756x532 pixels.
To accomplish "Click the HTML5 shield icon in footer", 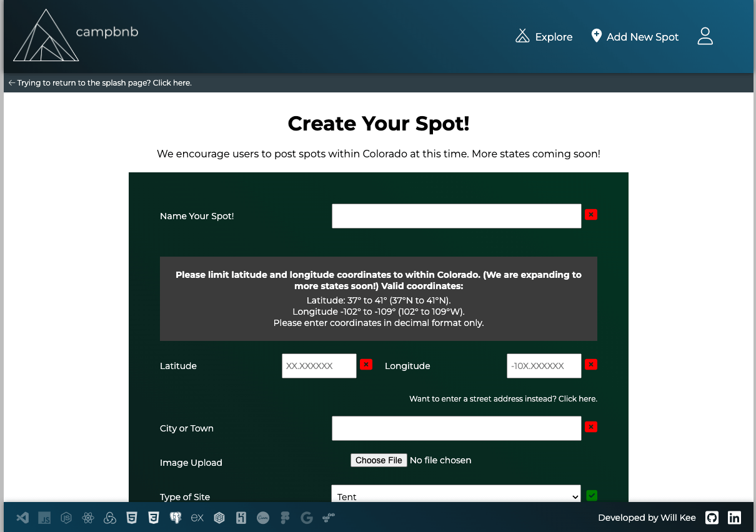I will click(132, 518).
